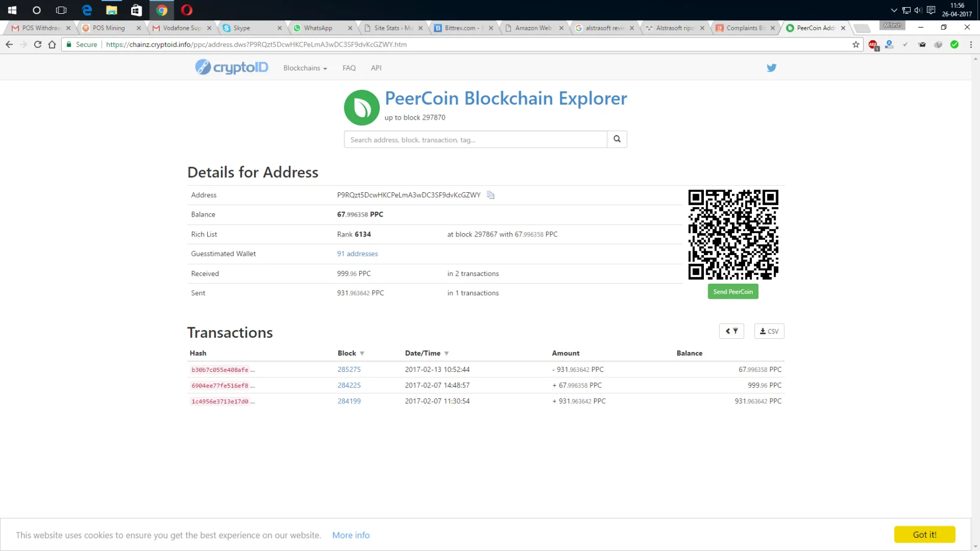Screen dimensions: 980x551
Task: Launch Edge from taskbar
Action: click(87, 10)
